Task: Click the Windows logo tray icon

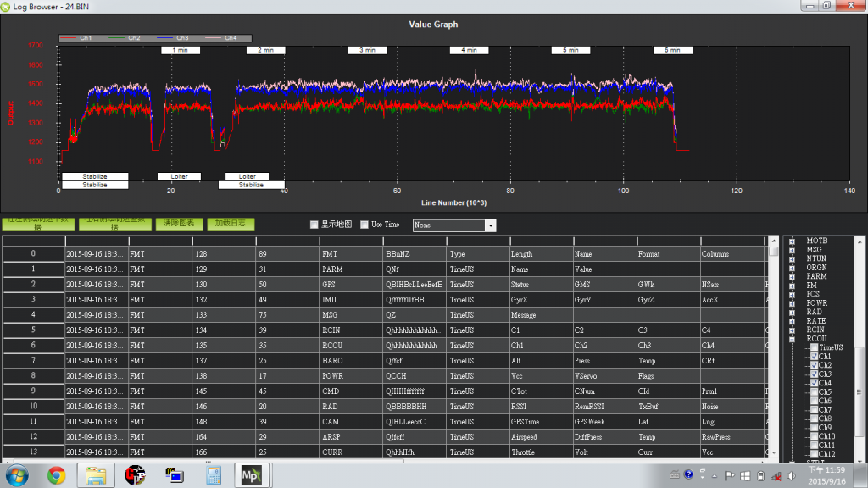Action: pyautogui.click(x=745, y=476)
